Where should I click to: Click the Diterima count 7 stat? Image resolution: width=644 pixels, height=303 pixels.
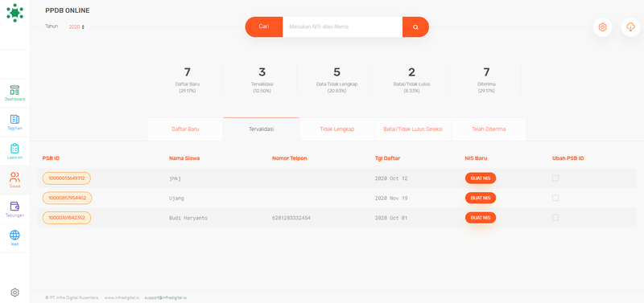click(x=486, y=79)
